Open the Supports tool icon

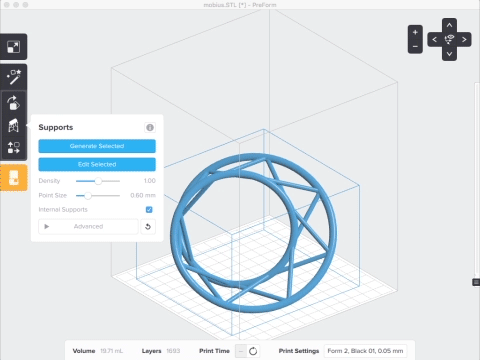pos(13,125)
